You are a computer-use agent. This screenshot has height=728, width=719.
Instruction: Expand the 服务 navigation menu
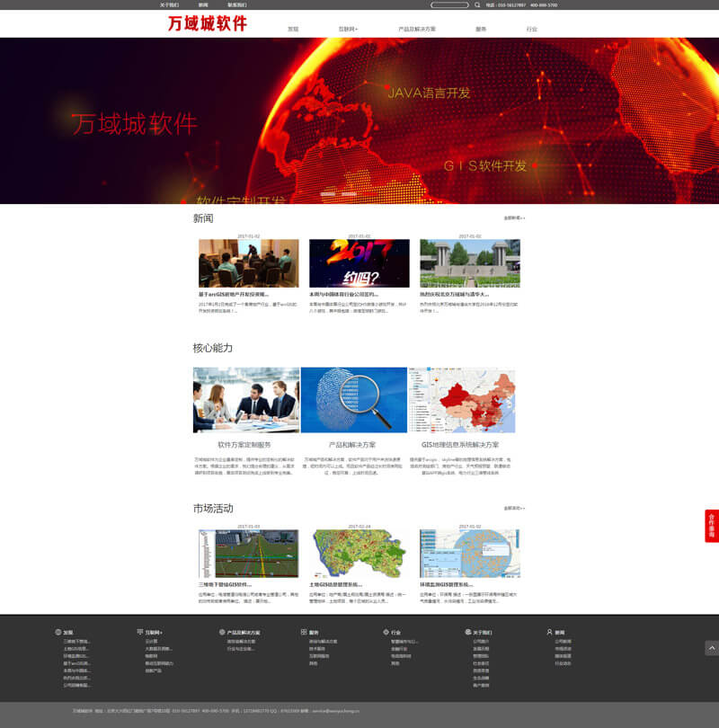click(481, 29)
